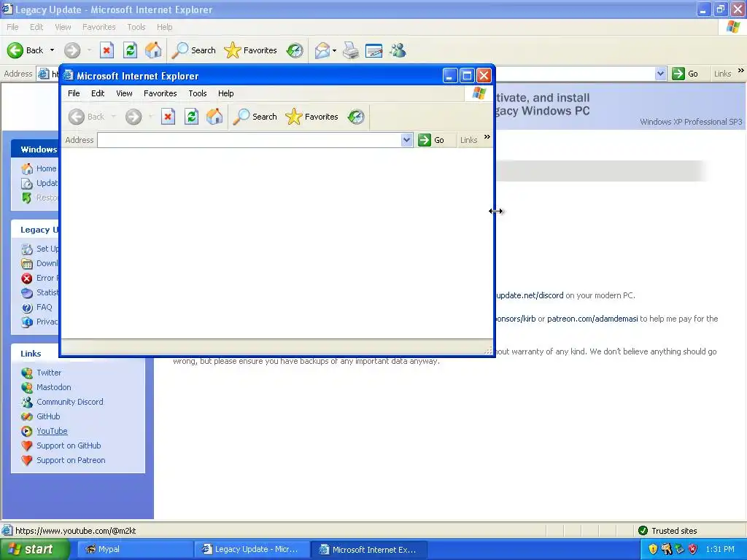
Task: Open Mastodon link in sidebar
Action: pos(53,387)
